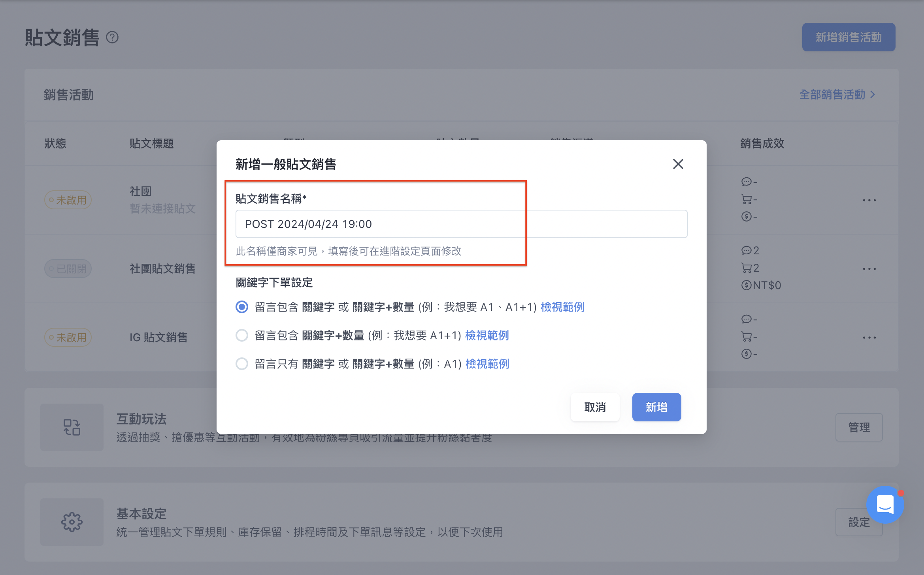Open more options for 社團貼文銷售 row

[x=869, y=269]
